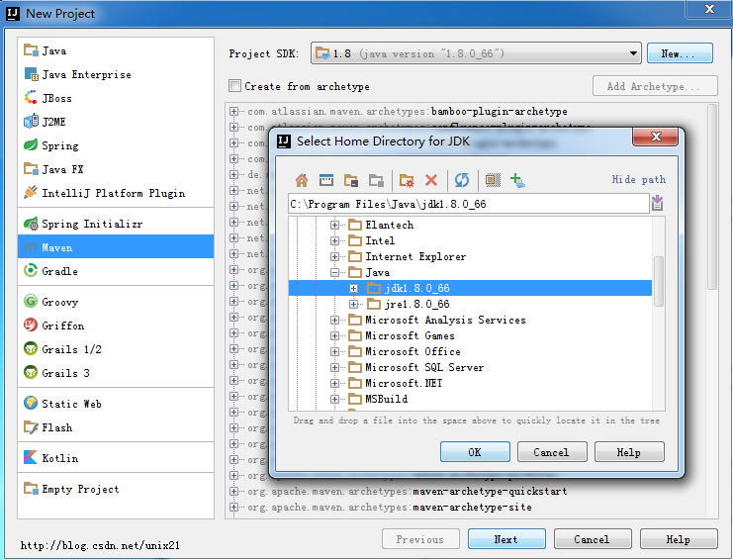
Task: Expand the Microsoft Office folder
Action: pos(334,351)
